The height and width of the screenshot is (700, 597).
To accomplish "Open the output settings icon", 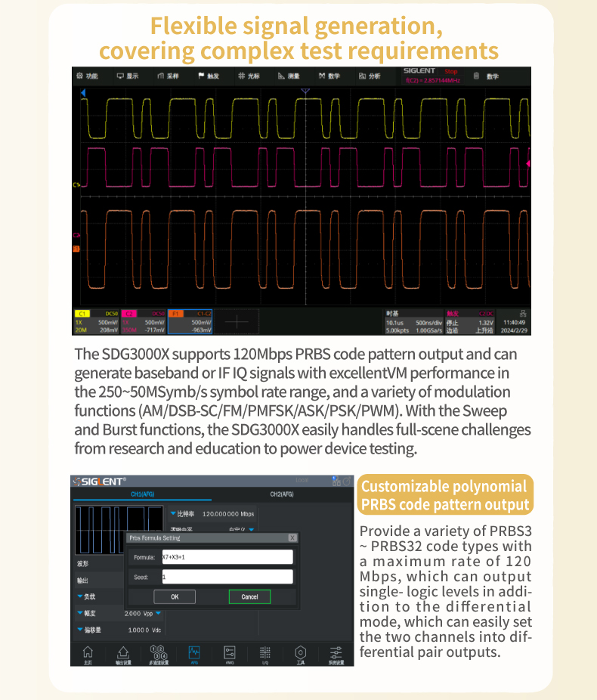I will point(122,653).
